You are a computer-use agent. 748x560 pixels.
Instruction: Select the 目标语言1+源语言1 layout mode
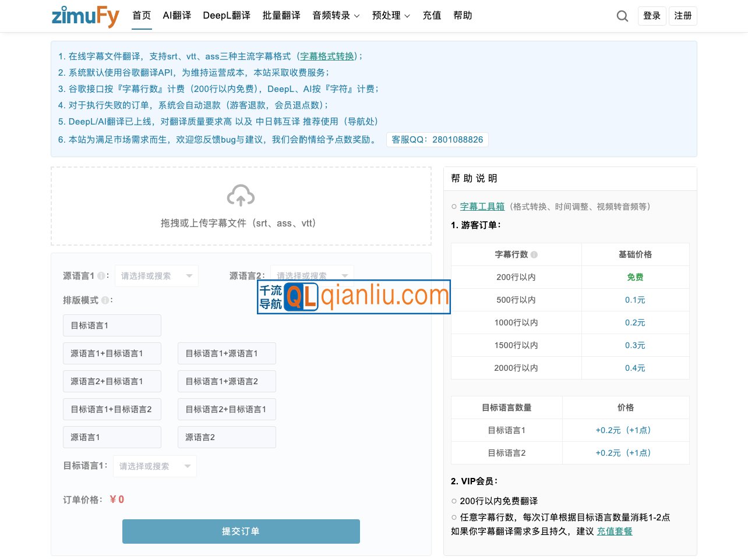click(x=227, y=353)
